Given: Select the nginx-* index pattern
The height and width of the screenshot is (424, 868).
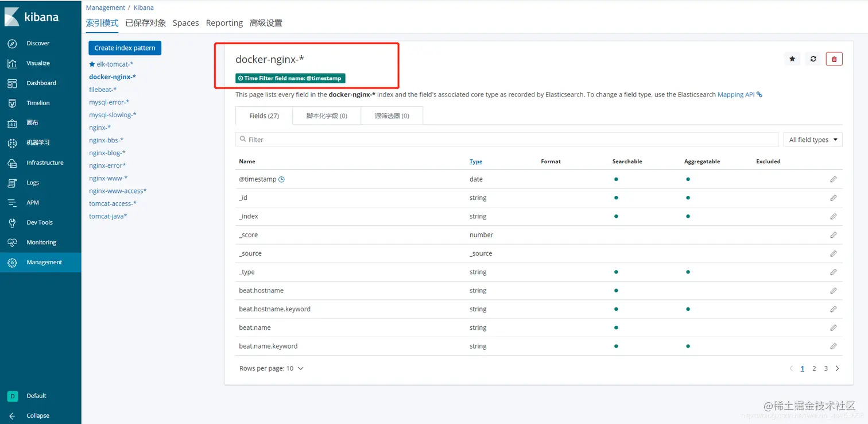Looking at the screenshot, I should pos(100,128).
